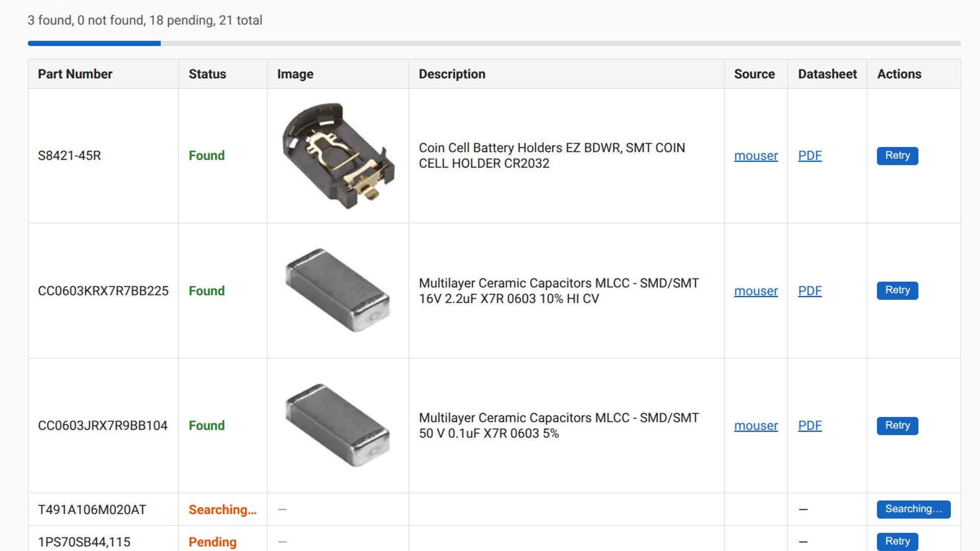Screen dimensions: 980x551
Task: Click the search progress bar
Action: point(494,43)
